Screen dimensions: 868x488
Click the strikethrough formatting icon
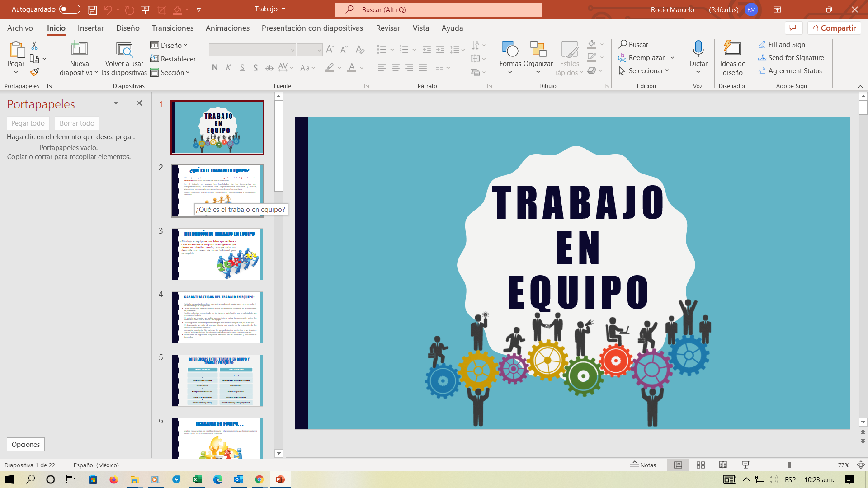(269, 67)
